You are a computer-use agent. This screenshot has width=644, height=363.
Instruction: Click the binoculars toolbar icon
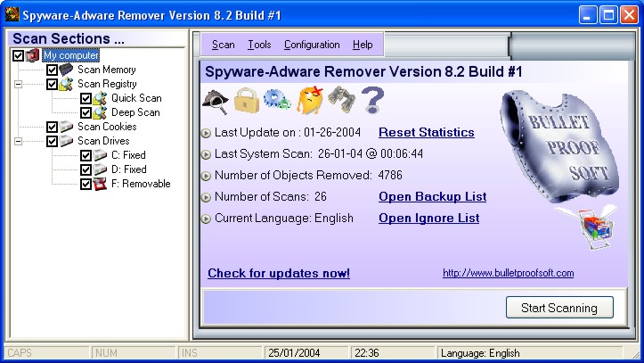[341, 100]
